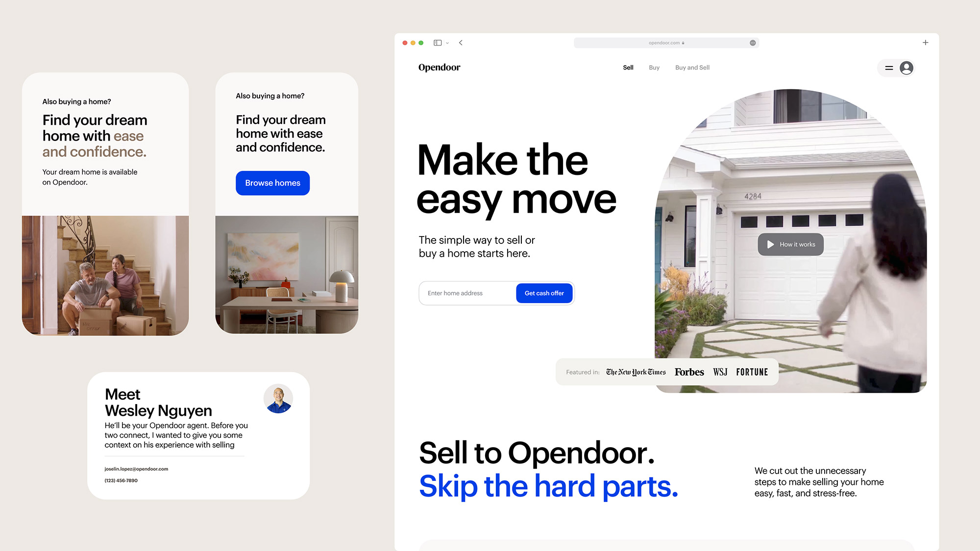Click the user account profile icon
Viewport: 980px width, 551px height.
(x=907, y=67)
